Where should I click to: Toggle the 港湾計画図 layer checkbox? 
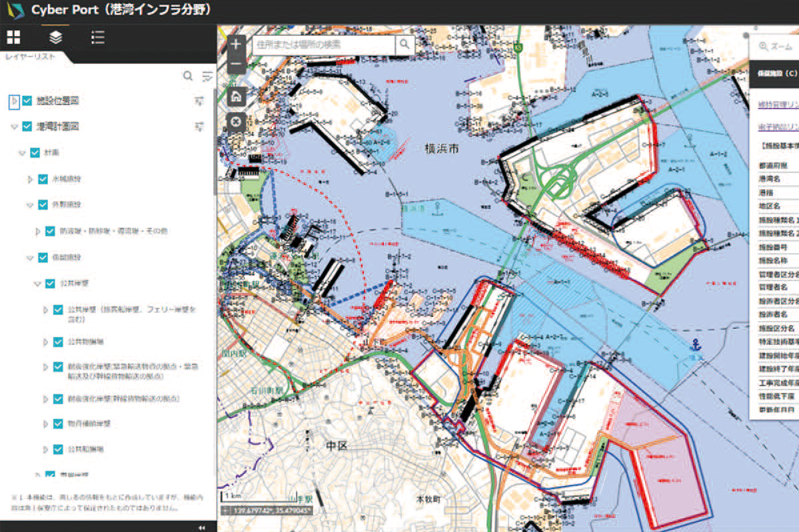point(27,127)
